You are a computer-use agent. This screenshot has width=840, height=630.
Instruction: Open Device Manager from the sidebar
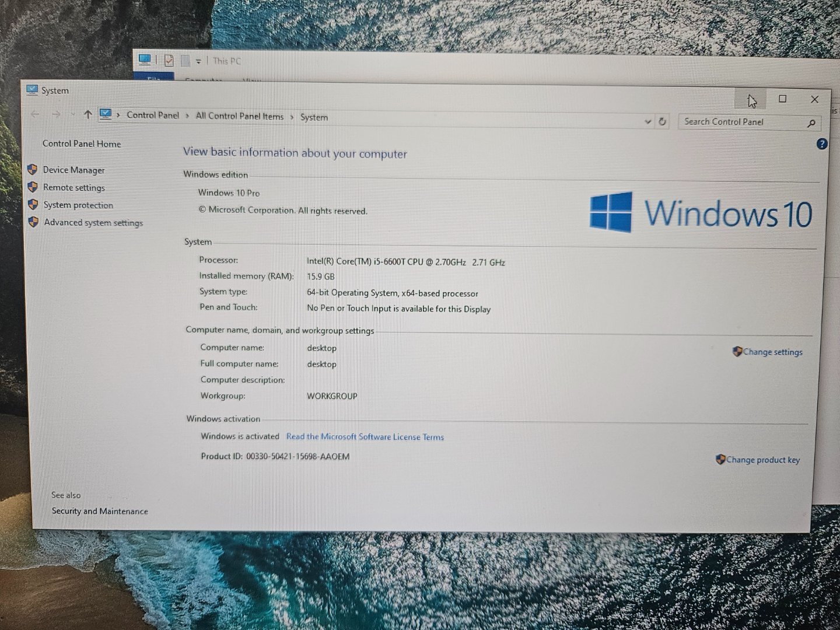tap(73, 170)
